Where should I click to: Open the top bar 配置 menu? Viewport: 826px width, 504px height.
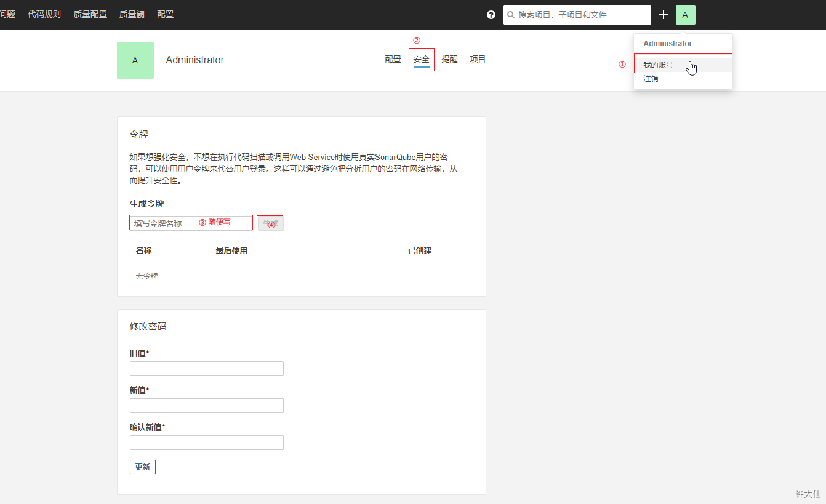coord(166,14)
